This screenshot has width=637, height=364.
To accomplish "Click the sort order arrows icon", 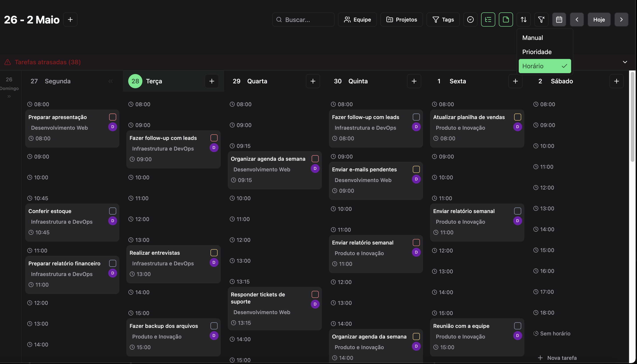I will click(x=523, y=20).
